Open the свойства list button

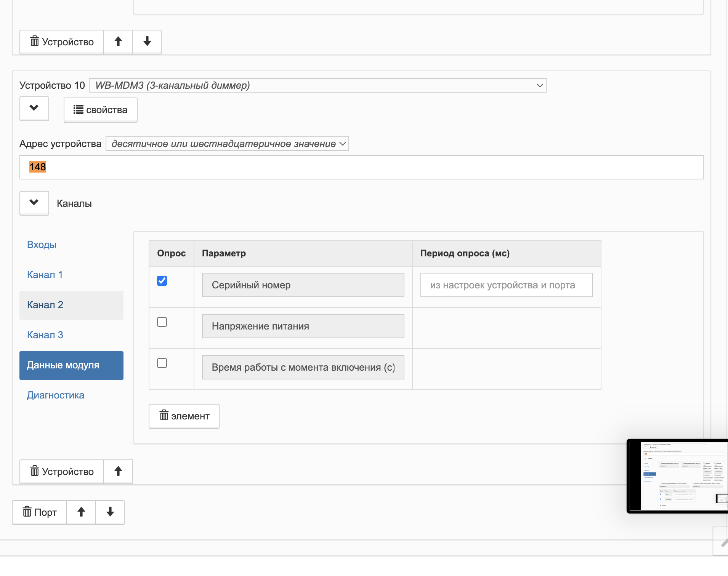point(101,110)
